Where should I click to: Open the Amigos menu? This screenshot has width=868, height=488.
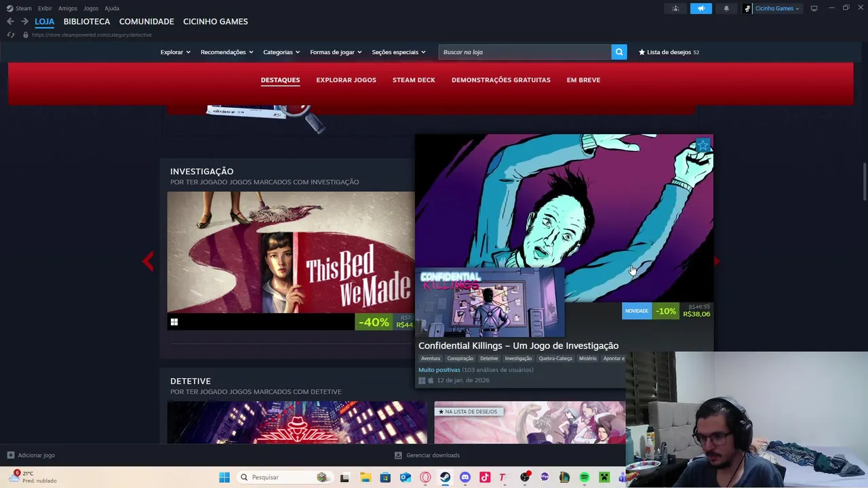point(68,8)
